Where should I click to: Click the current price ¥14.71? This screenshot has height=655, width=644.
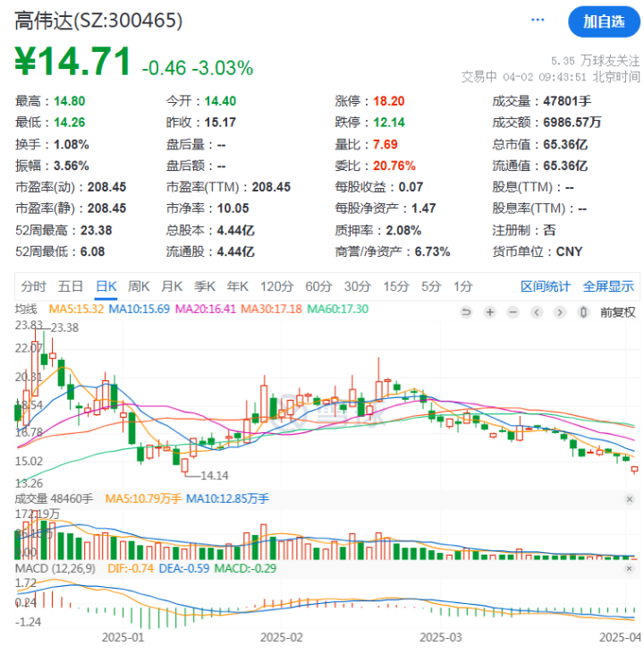72,62
